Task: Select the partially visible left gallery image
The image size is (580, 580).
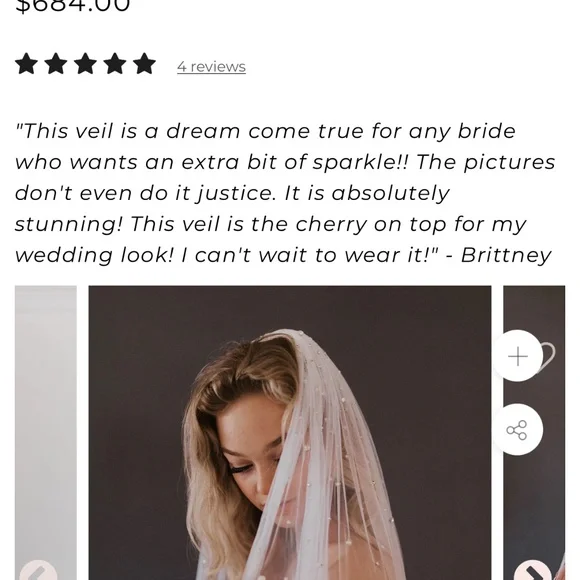Action: 45,433
